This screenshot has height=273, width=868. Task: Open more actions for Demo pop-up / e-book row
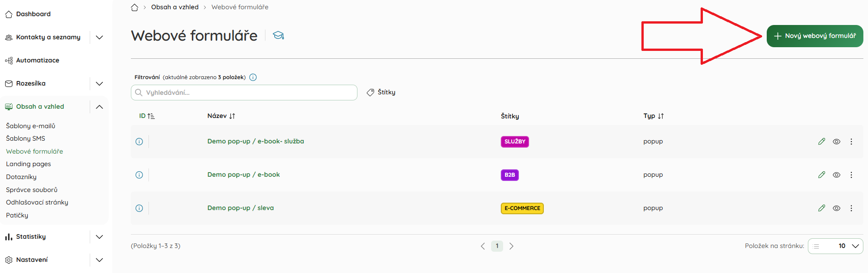point(851,175)
